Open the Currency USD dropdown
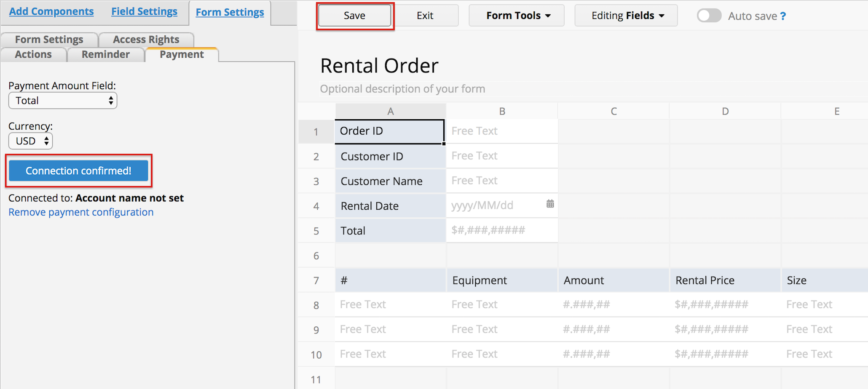The height and width of the screenshot is (389, 868). click(x=30, y=141)
